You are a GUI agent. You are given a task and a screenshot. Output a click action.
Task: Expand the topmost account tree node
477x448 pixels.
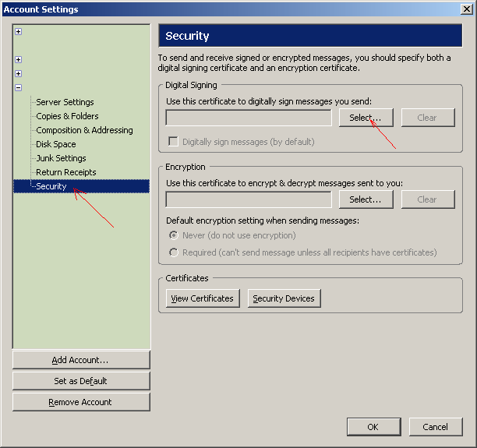tap(18, 32)
